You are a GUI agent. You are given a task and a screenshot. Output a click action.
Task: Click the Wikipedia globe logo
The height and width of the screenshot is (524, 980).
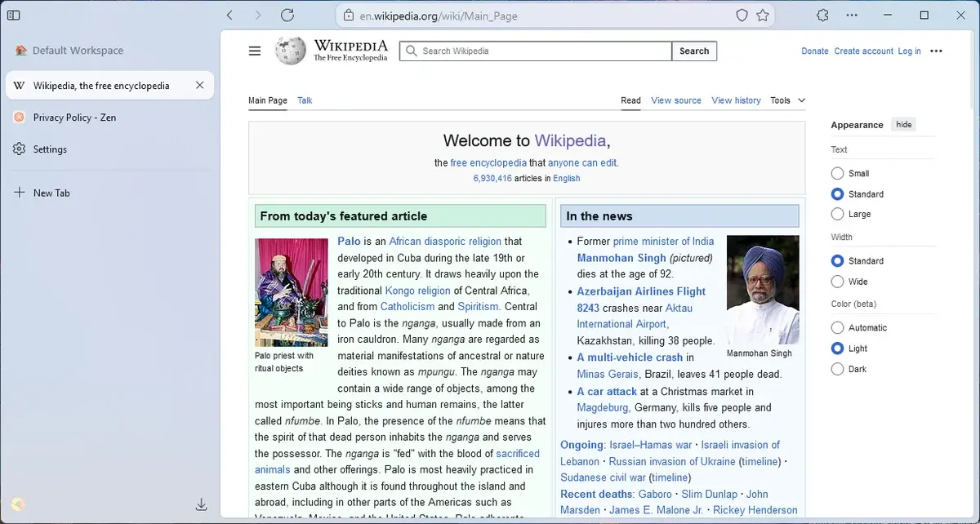coord(291,51)
